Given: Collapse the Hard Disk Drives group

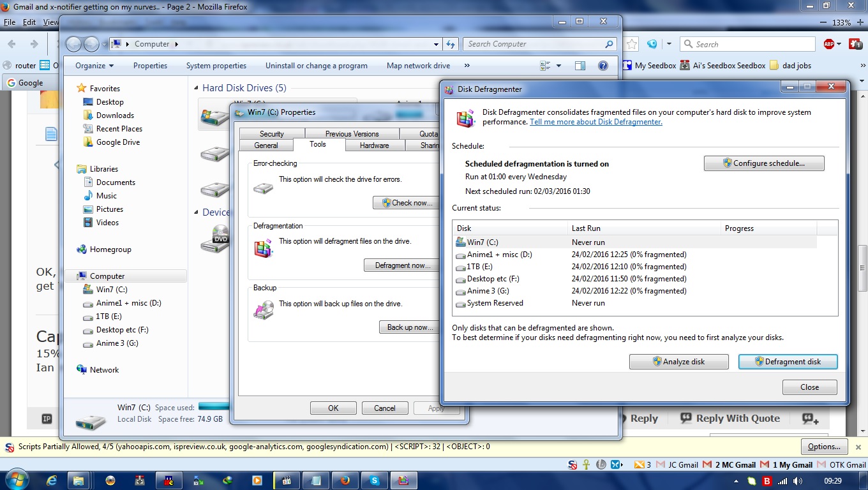Looking at the screenshot, I should (196, 88).
